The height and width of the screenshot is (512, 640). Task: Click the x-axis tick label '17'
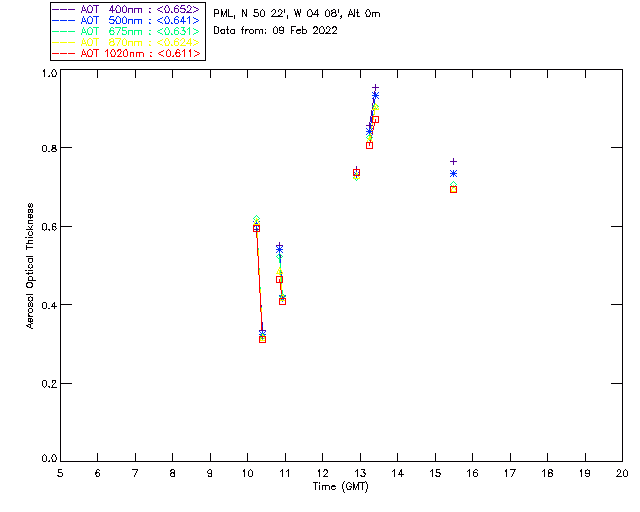pyautogui.click(x=510, y=473)
